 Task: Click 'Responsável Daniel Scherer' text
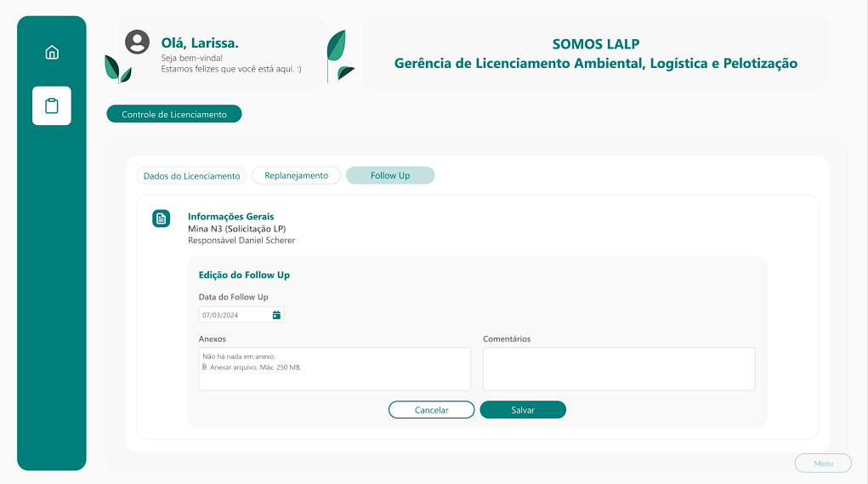point(241,241)
